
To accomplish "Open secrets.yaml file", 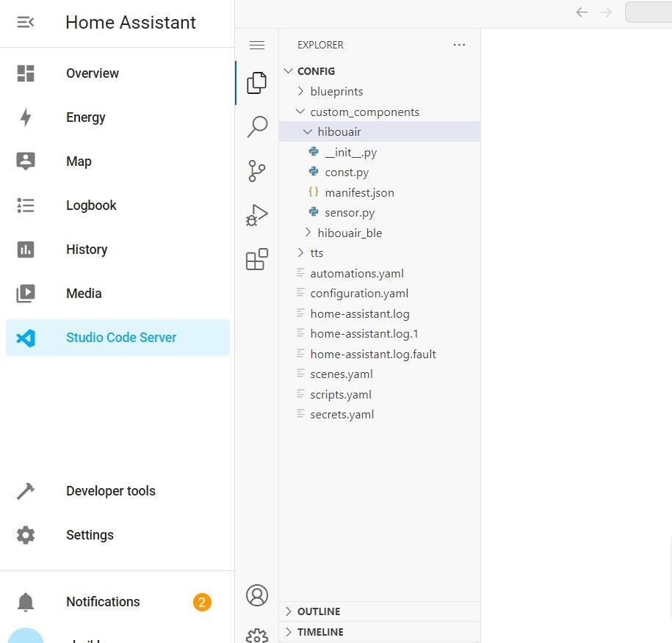I will [x=380, y=414].
